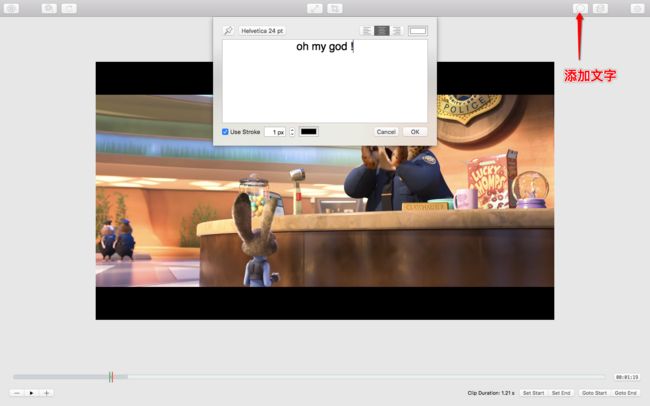Play the video clip

coord(32,393)
